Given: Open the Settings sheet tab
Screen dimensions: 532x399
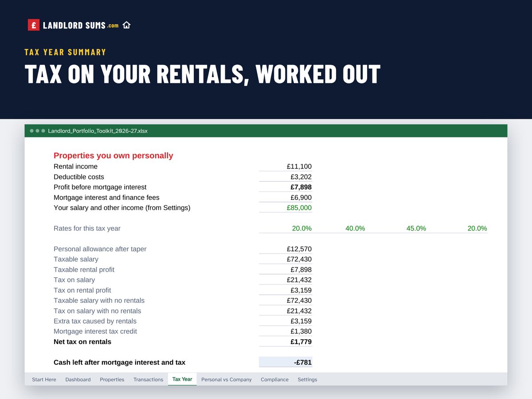Looking at the screenshot, I should [x=307, y=379].
